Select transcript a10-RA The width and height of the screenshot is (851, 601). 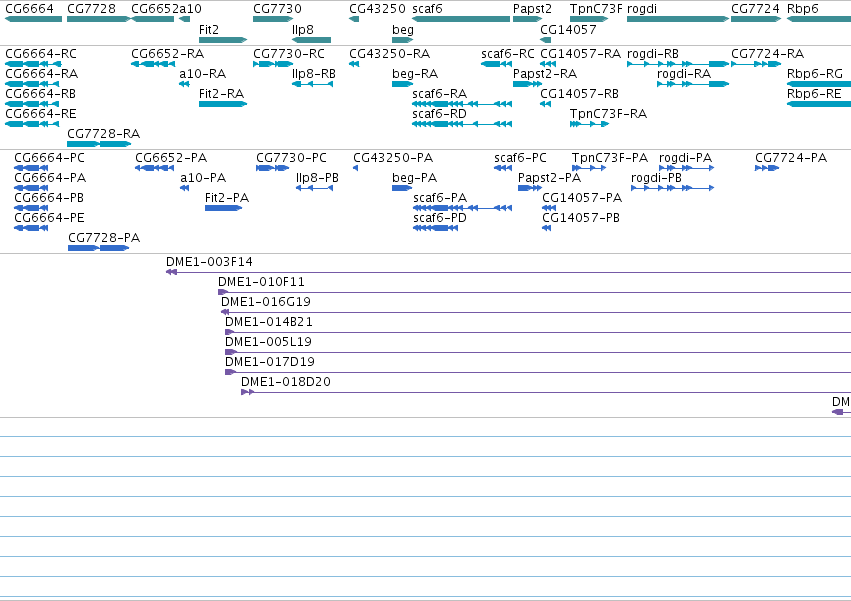[x=202, y=74]
